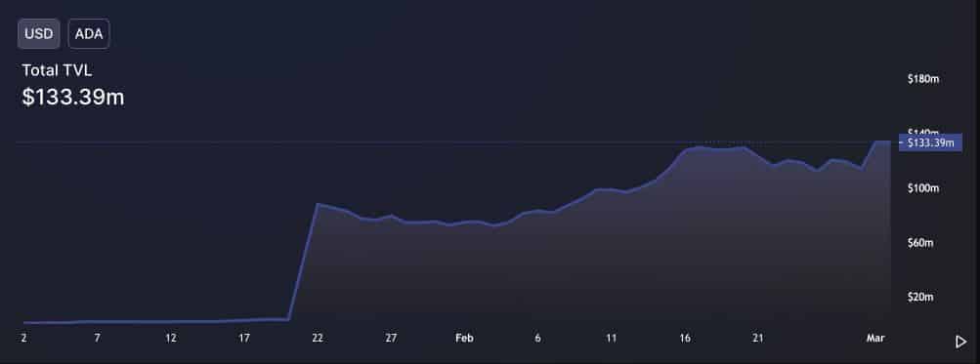Click the 16 date tick on the axis
The image size is (980, 364).
tap(685, 338)
